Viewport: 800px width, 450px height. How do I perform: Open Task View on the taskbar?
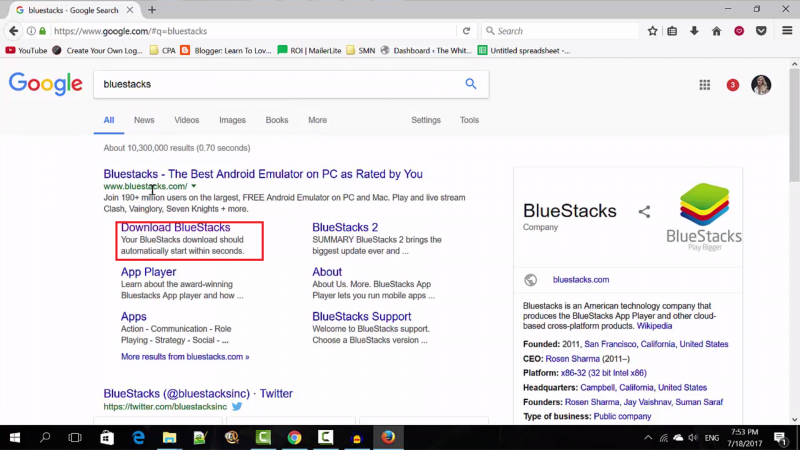(75, 437)
